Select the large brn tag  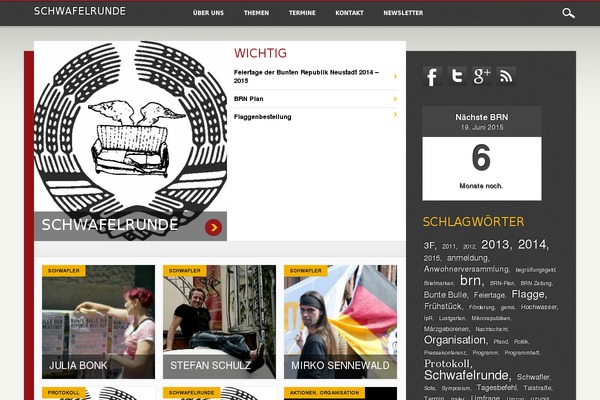coord(472,281)
